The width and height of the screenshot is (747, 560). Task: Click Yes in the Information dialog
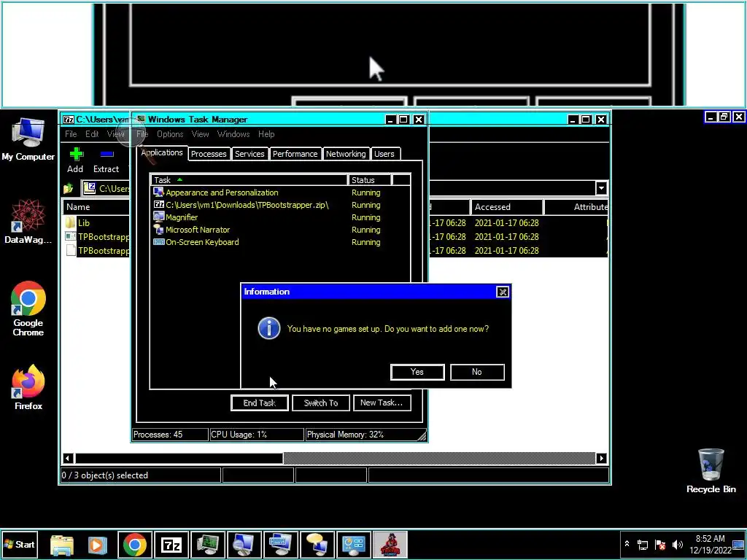tap(417, 372)
